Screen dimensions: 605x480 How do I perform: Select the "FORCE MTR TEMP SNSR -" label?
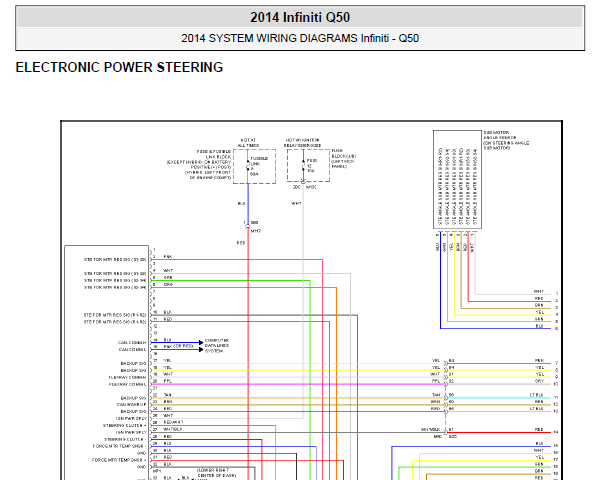point(120,446)
